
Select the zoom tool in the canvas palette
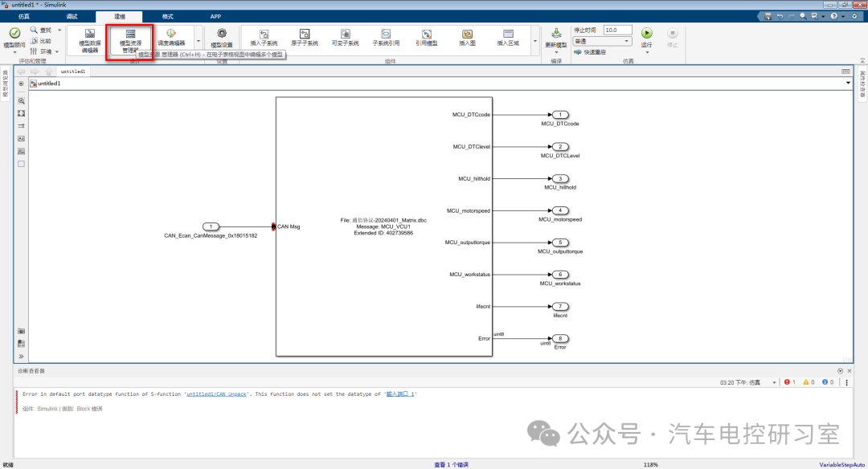[x=22, y=102]
